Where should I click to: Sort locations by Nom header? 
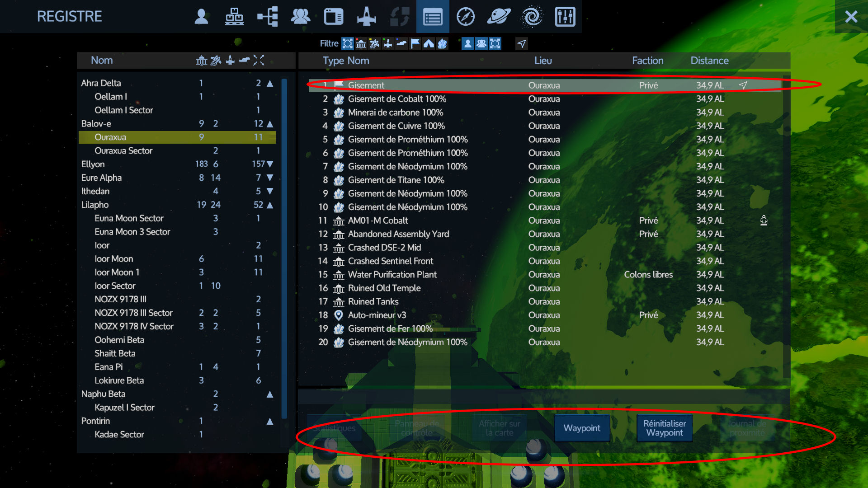pos(102,60)
